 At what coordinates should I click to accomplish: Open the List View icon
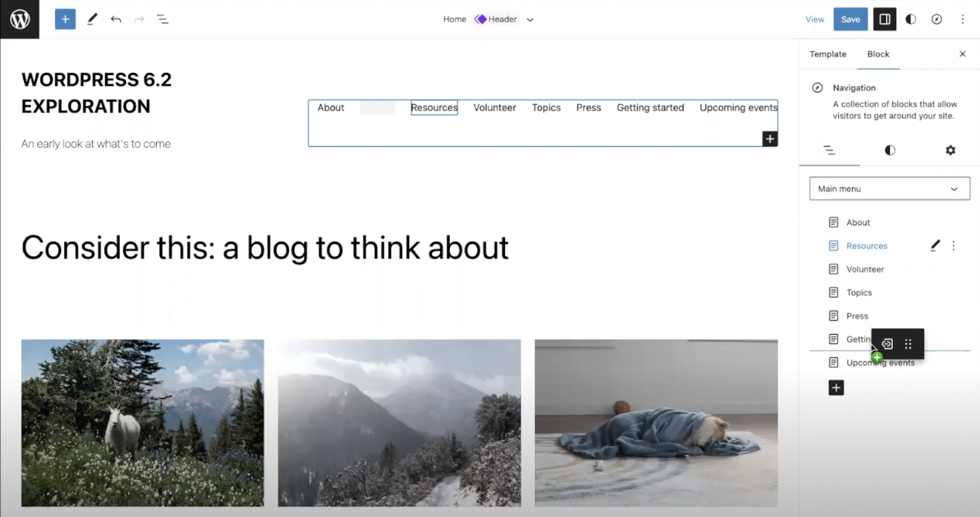click(162, 19)
